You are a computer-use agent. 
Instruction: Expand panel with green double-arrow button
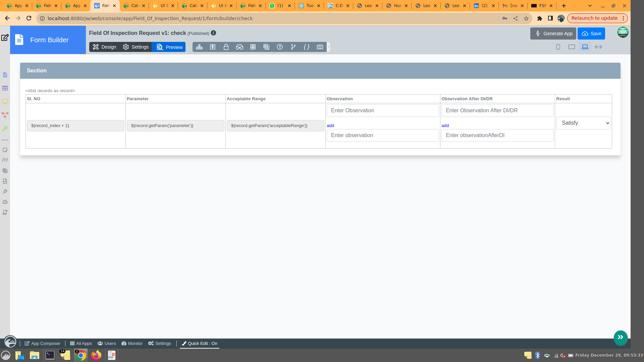[621, 337]
